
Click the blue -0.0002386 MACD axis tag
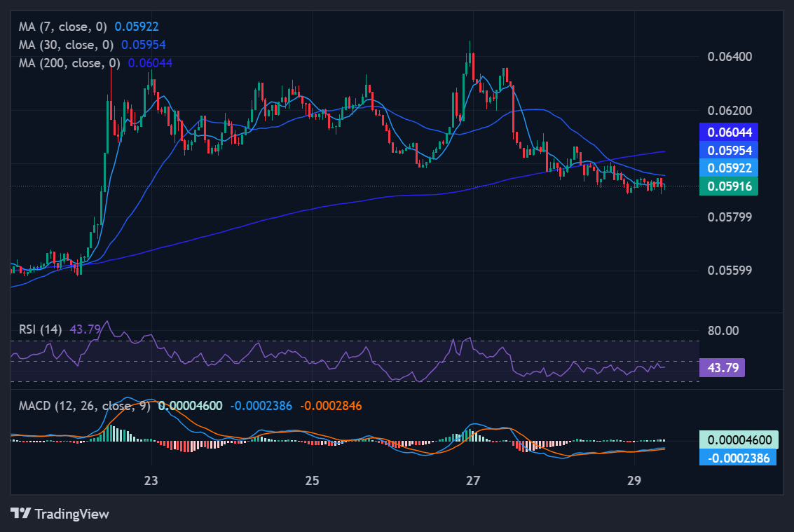(x=739, y=458)
